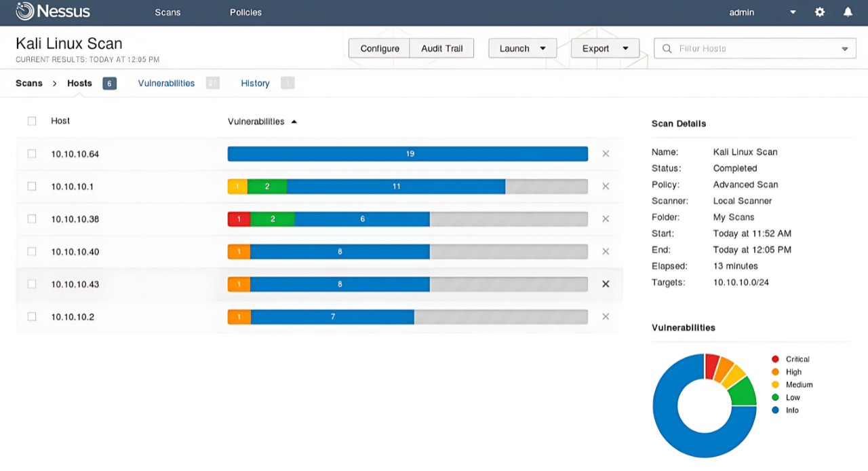The height and width of the screenshot is (471, 868).
Task: Click the search magnifier icon in Filter Hosts
Action: 667,49
